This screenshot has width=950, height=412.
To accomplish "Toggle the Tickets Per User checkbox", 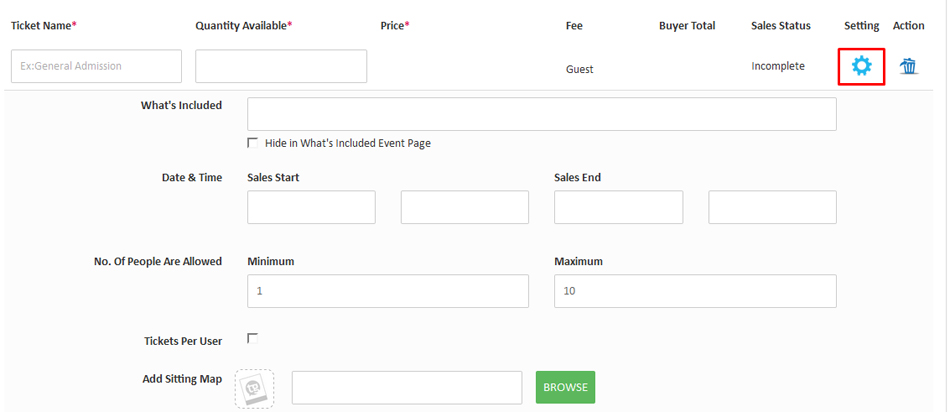I will pyautogui.click(x=253, y=339).
